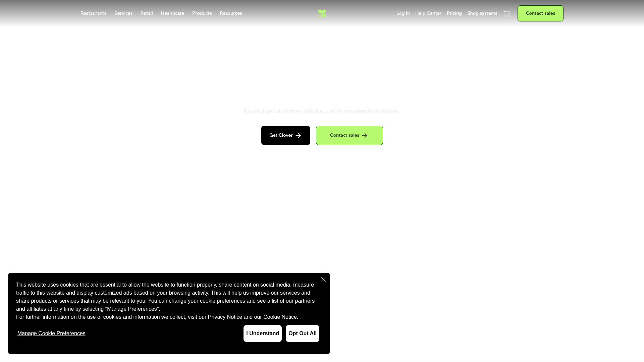Go to Shop systems
Screen dimensions: 644x362
click(482, 13)
